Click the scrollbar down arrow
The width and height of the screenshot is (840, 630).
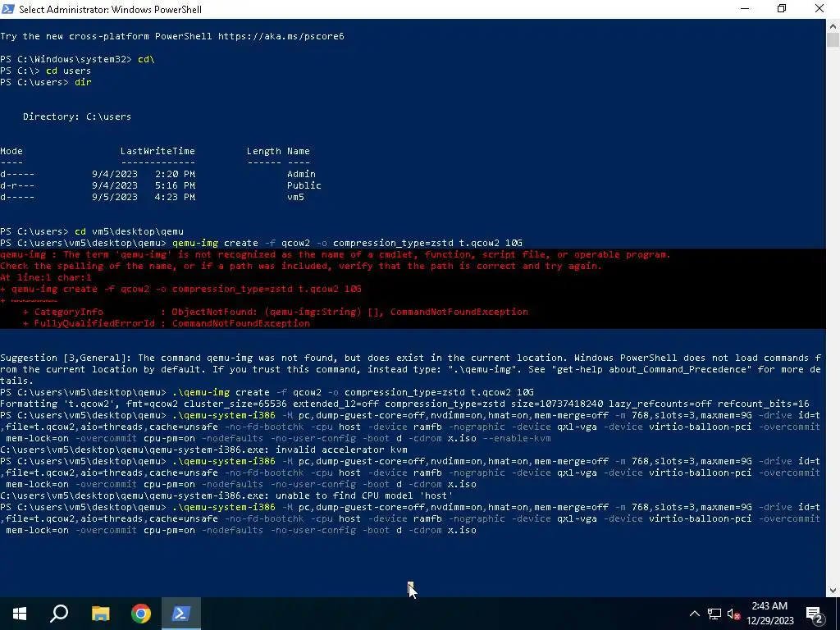(x=833, y=591)
